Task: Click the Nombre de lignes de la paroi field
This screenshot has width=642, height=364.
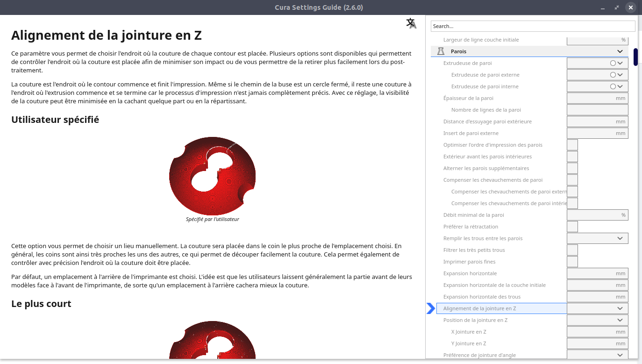Action: pyautogui.click(x=598, y=110)
